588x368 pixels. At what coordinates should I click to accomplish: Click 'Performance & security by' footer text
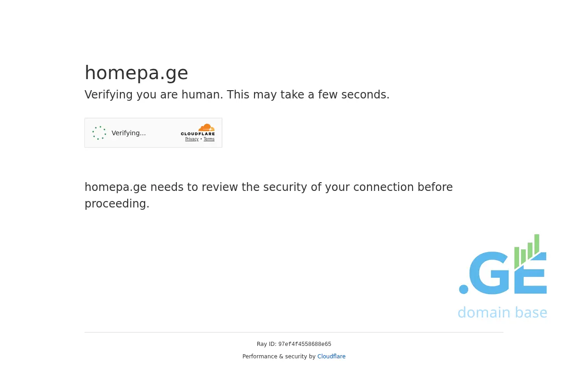coord(279,356)
